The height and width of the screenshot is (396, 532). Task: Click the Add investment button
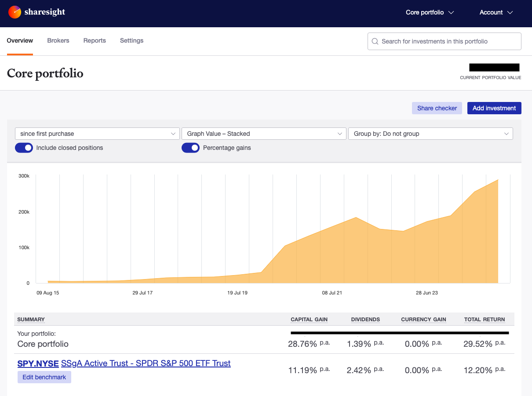(x=494, y=108)
